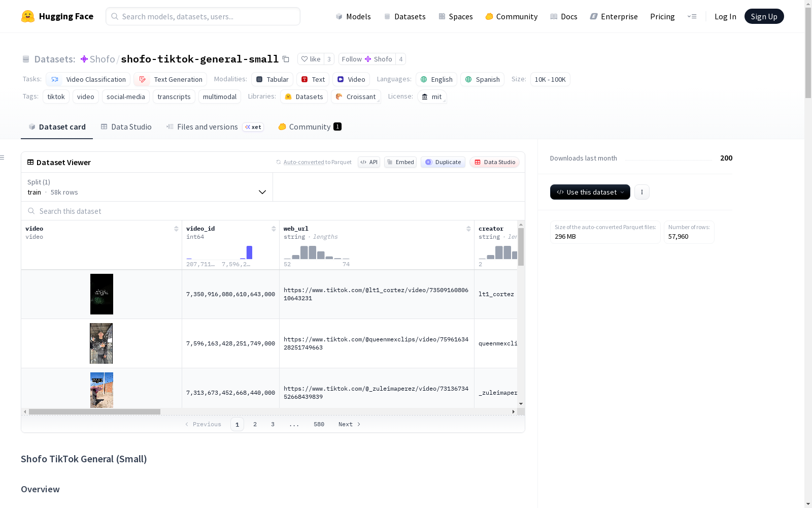Open the Community tab
The image size is (812, 508).
pos(310,127)
